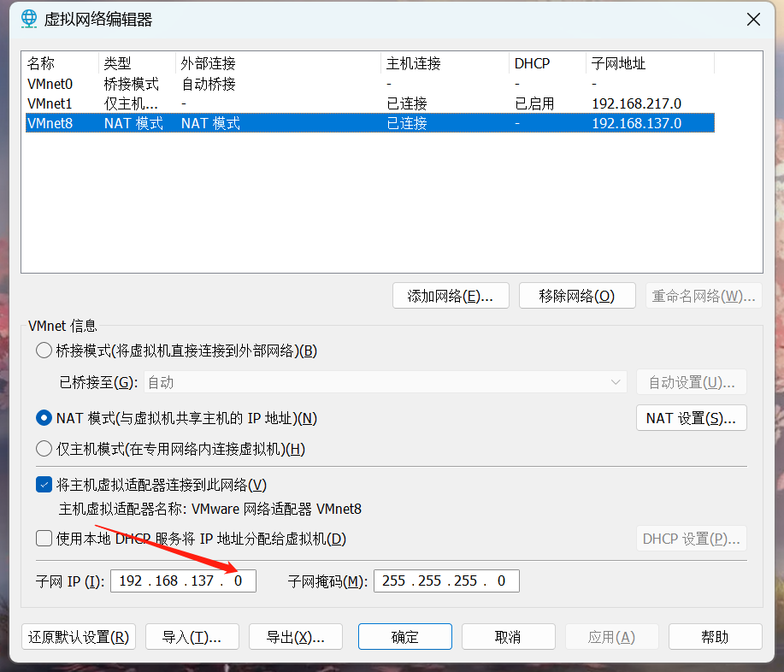Close the 虚拟网络编辑器 dialog
The width and height of the screenshot is (784, 672).
(x=753, y=20)
